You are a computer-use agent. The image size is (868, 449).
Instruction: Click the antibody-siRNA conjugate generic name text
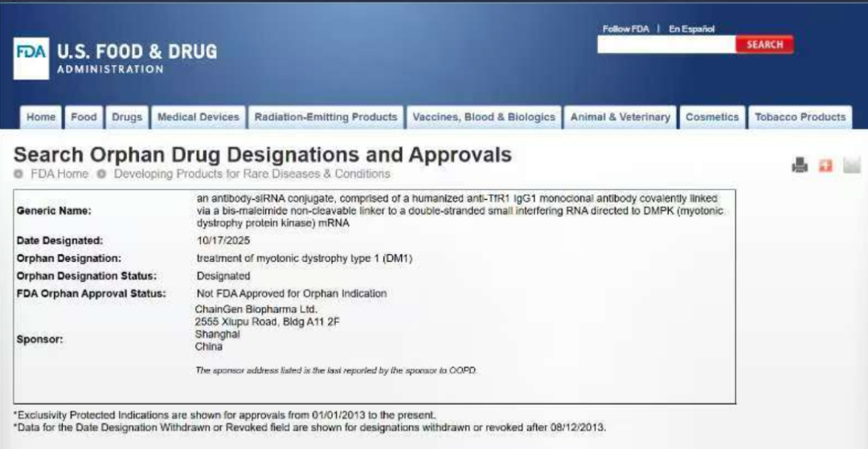click(460, 210)
